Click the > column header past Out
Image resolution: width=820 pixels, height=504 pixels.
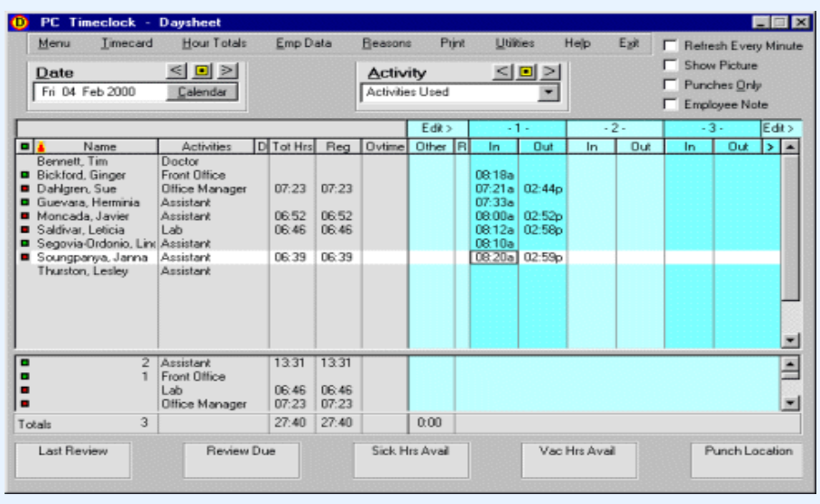point(769,147)
